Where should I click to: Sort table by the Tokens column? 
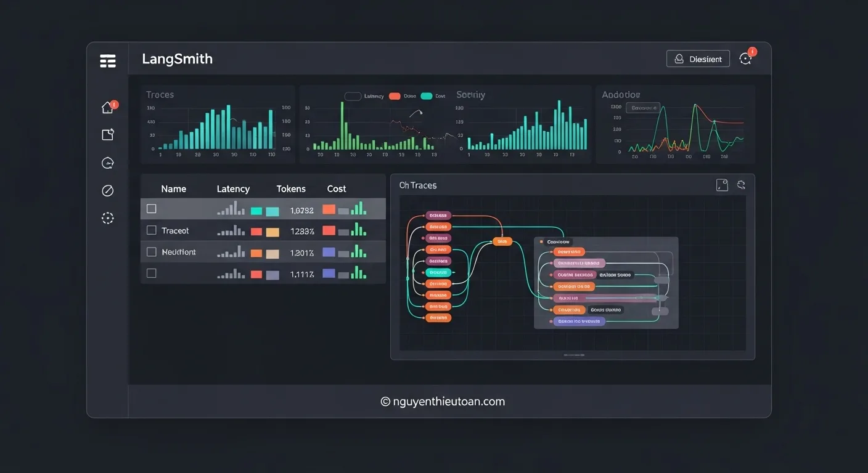(291, 189)
